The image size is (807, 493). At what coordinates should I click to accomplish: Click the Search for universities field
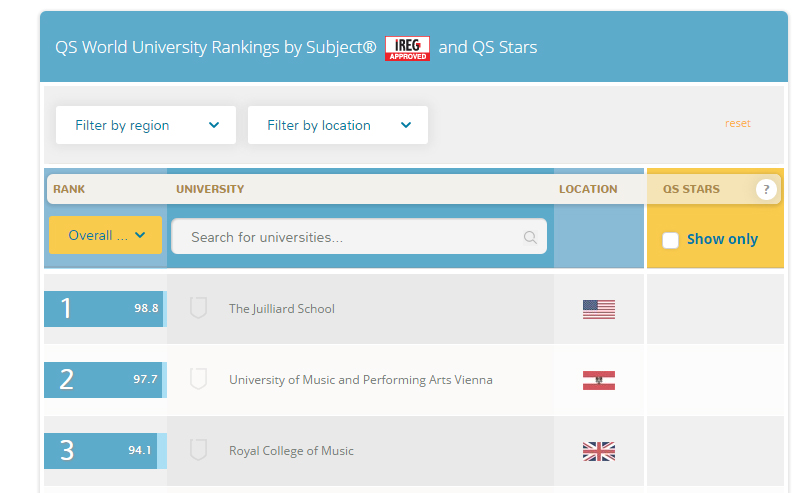coord(350,238)
